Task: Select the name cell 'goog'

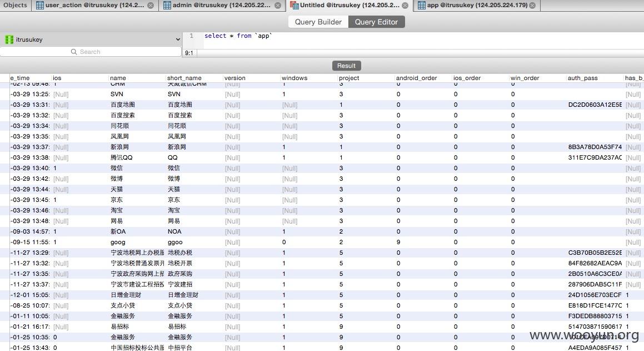Action: coord(118,243)
